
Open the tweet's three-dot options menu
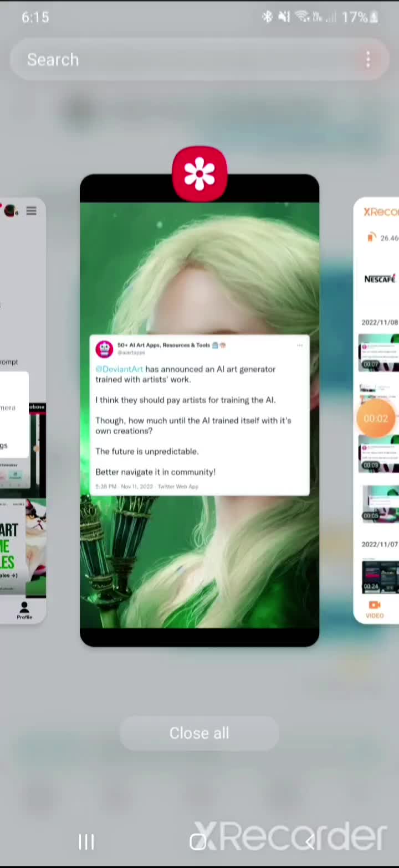(x=300, y=345)
